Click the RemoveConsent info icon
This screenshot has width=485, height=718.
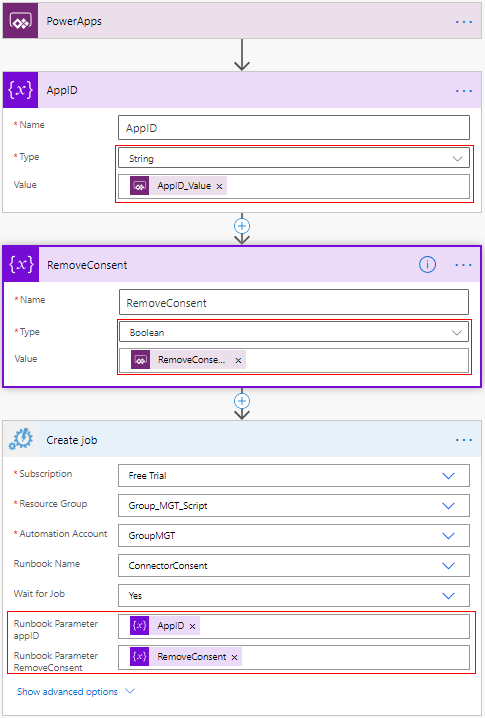tap(427, 264)
